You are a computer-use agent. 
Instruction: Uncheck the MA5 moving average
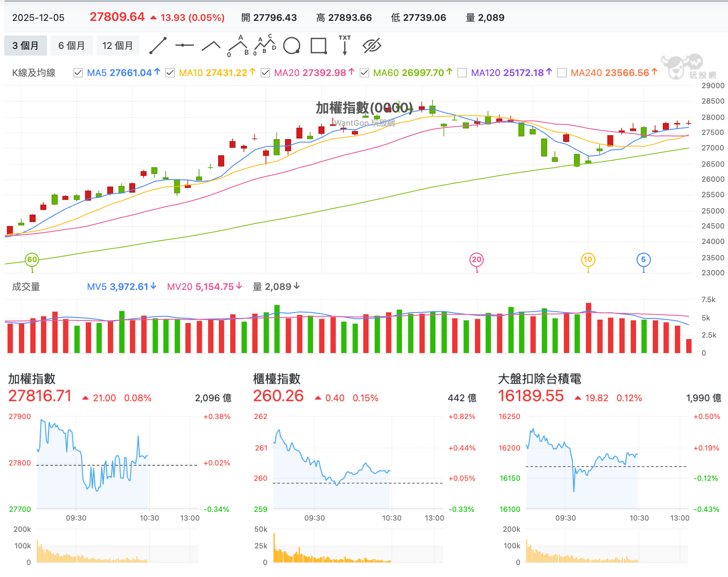78,72
